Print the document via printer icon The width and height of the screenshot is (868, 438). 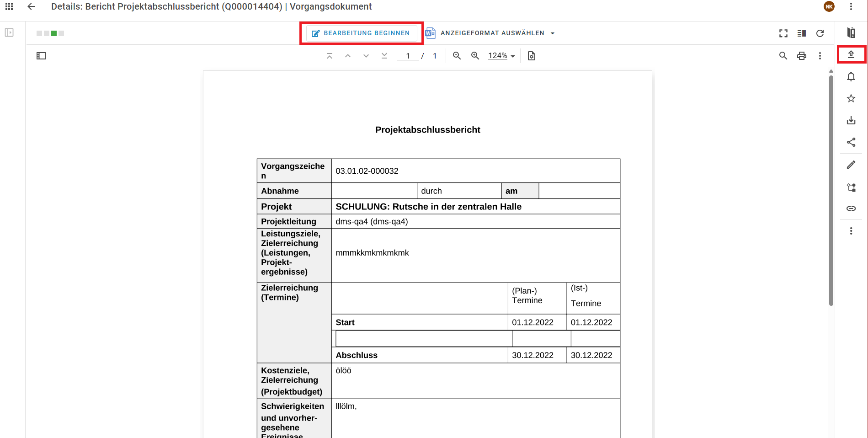coord(801,56)
